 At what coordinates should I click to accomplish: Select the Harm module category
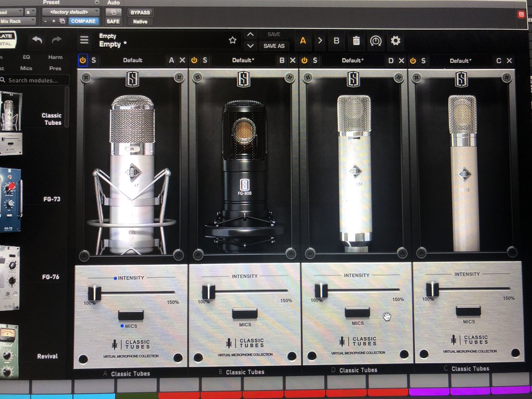click(55, 57)
